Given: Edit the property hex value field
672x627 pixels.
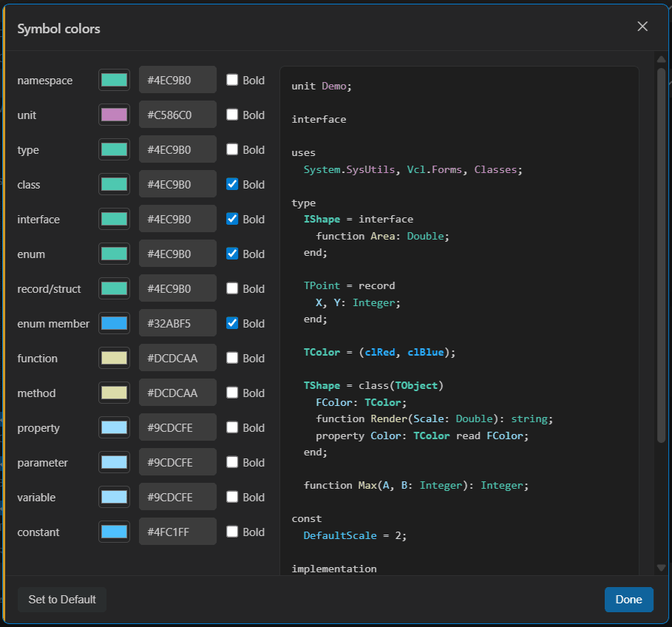Looking at the screenshot, I should click(x=177, y=427).
